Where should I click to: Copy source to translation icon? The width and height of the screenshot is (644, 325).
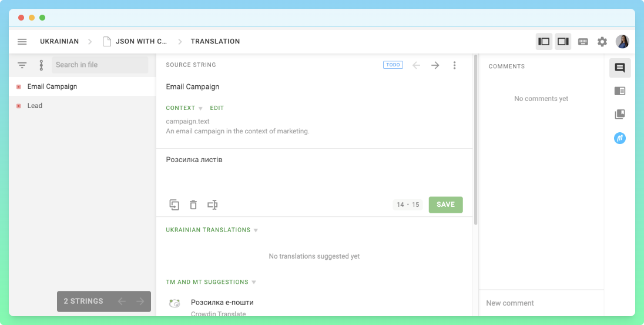pyautogui.click(x=174, y=205)
